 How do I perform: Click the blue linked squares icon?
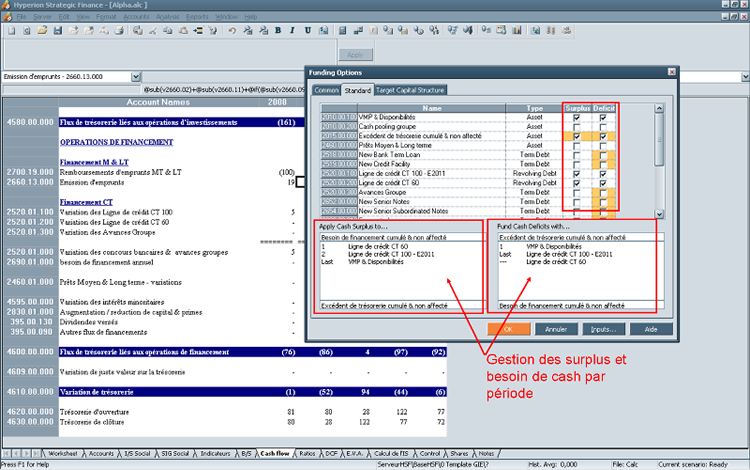point(358,31)
